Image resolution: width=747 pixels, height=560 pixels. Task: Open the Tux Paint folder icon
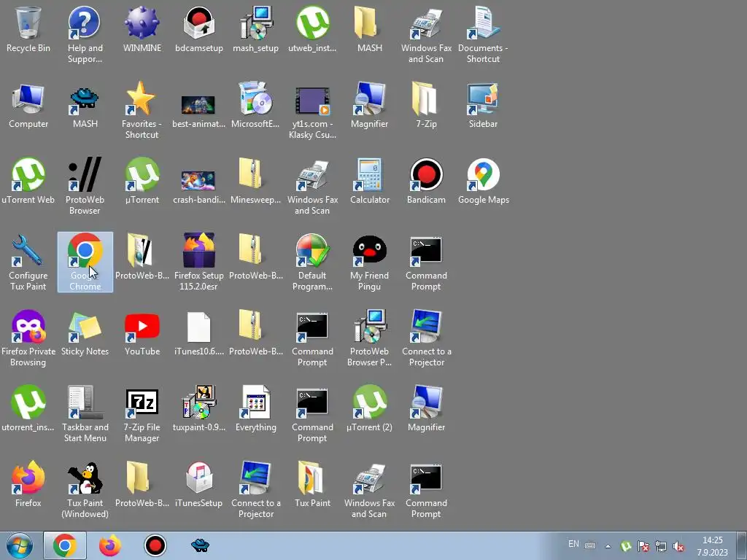(312, 484)
